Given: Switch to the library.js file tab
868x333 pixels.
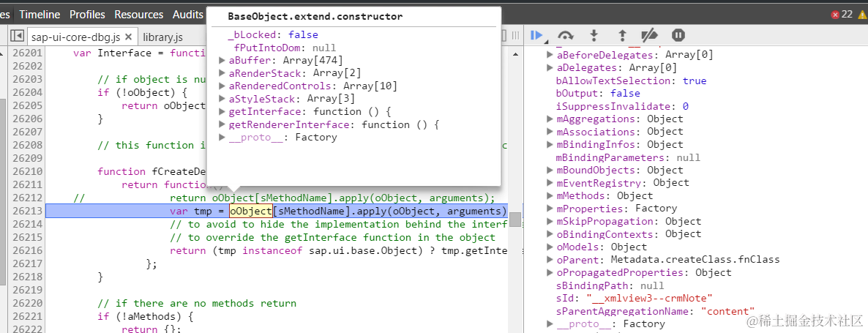Looking at the screenshot, I should click(162, 37).
